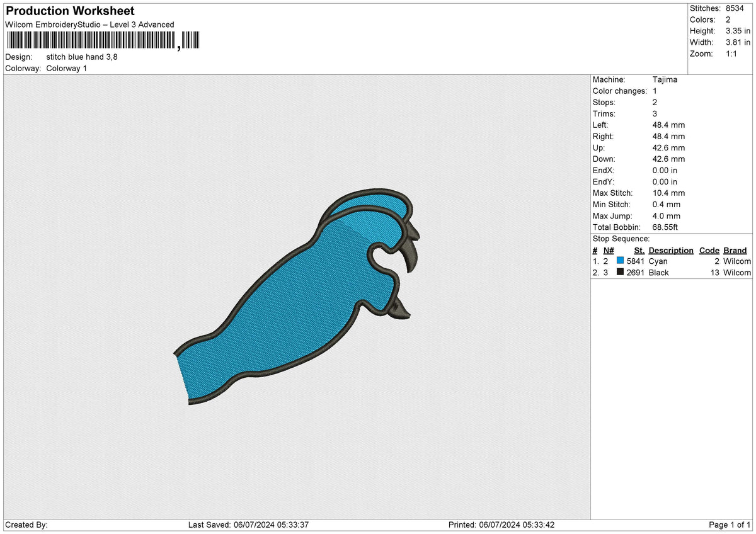Viewport: 756px width, 534px height.
Task: Click stitch count 2691 in Black row
Action: pyautogui.click(x=636, y=272)
